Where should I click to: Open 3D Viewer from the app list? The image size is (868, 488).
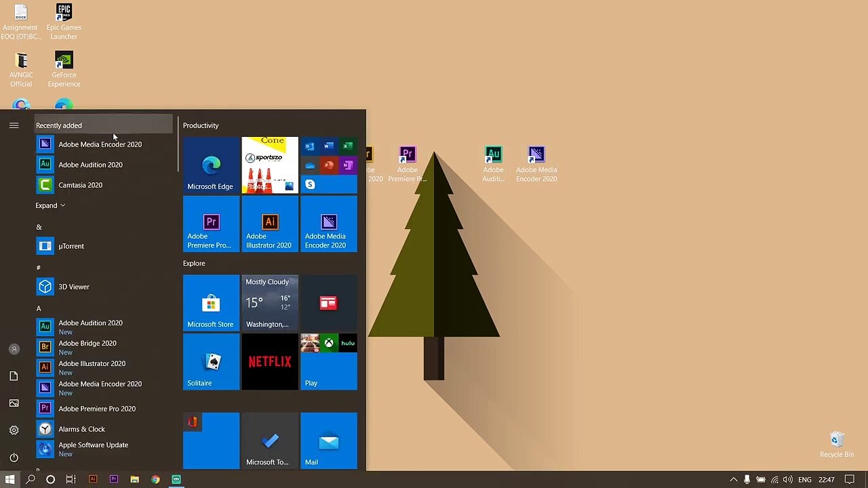tap(103, 287)
